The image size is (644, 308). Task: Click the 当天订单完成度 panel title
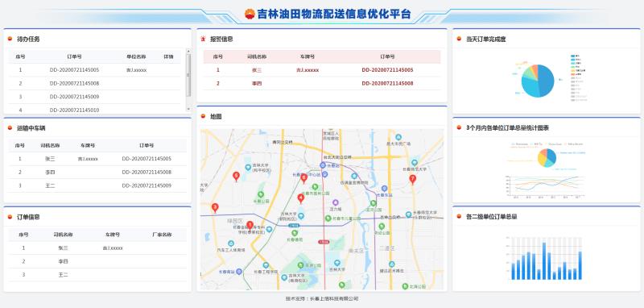pos(486,39)
